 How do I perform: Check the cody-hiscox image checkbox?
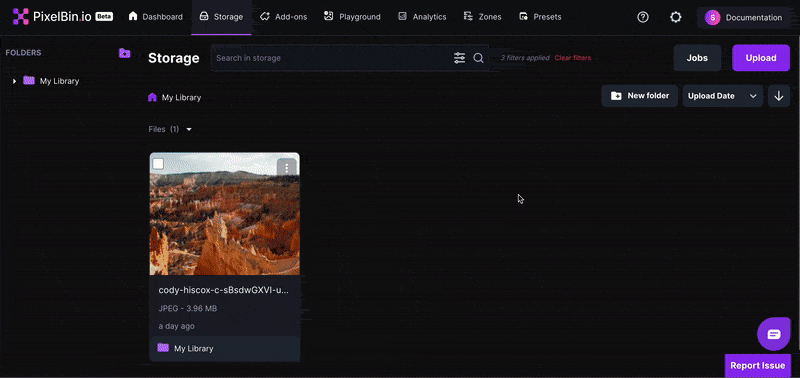click(x=158, y=164)
